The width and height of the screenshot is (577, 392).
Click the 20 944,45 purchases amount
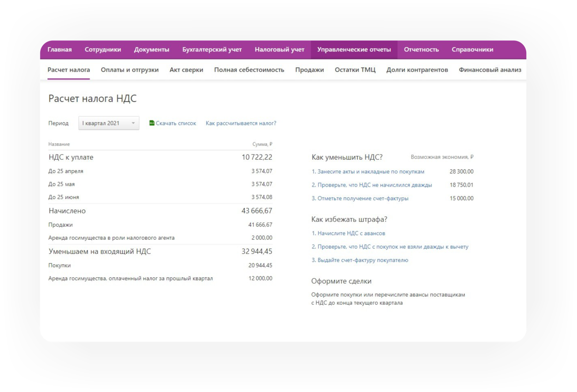260,265
